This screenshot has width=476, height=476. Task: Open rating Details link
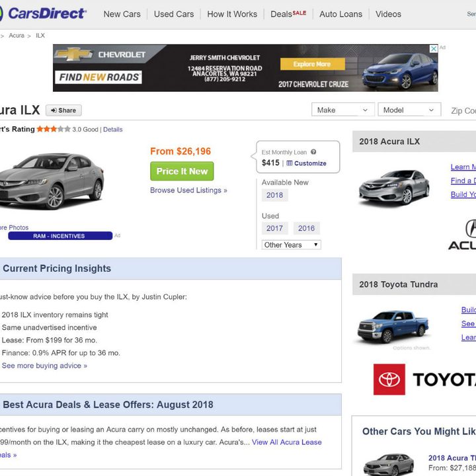[x=112, y=130]
